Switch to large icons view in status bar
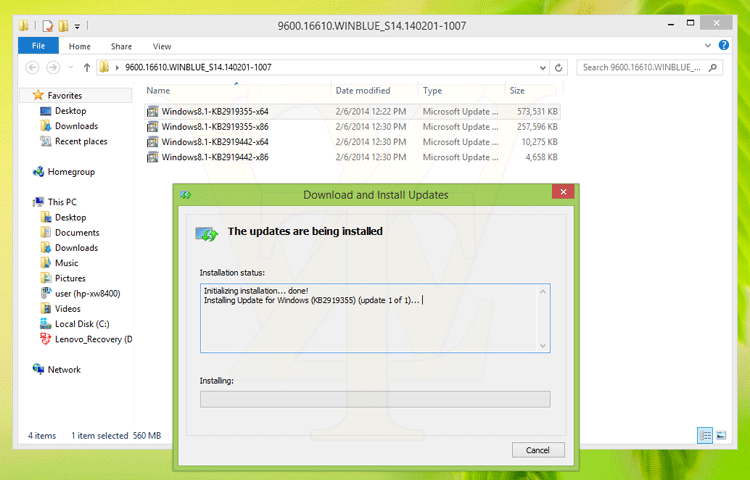750x480 pixels. pyautogui.click(x=722, y=435)
